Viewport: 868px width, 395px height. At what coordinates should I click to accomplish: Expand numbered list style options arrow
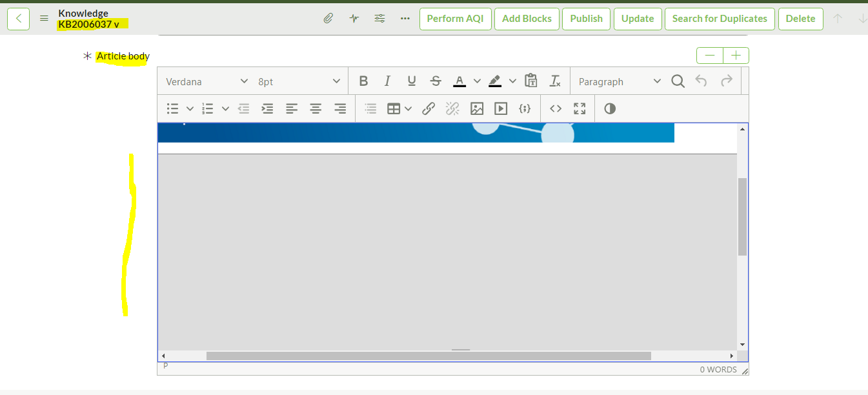point(225,109)
